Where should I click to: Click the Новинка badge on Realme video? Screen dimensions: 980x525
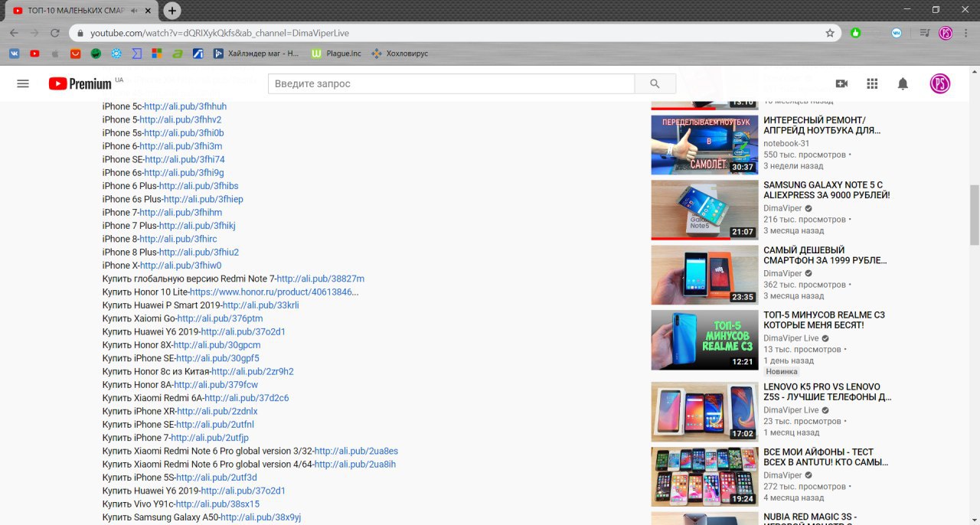coord(782,371)
